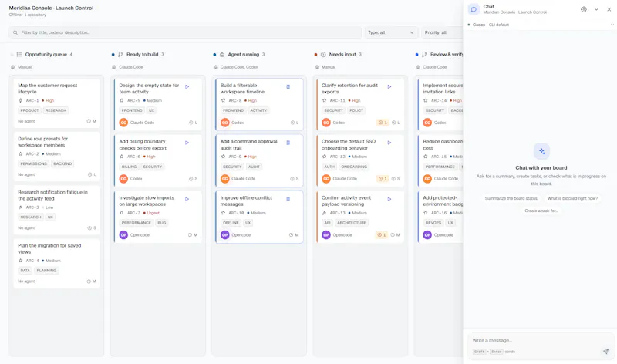Image resolution: width=617 pixels, height=364 pixels.
Task: Click the Ready to build branch icon
Action: click(120, 54)
